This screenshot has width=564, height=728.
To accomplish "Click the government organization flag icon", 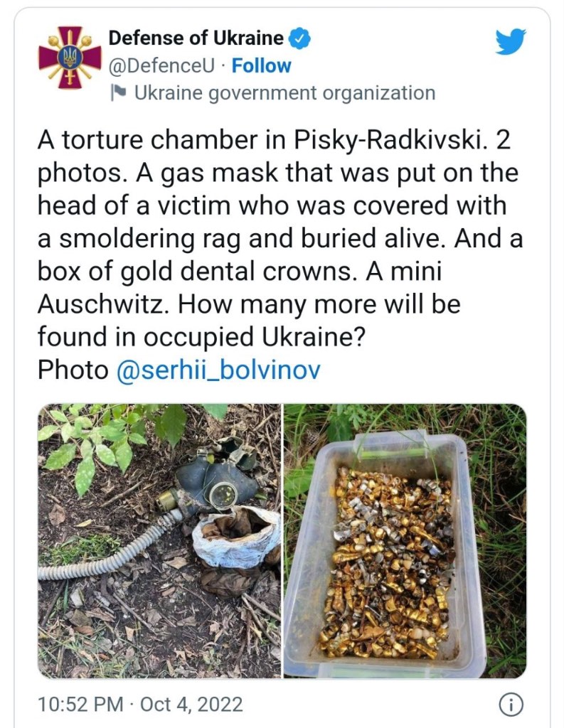I will [119, 92].
